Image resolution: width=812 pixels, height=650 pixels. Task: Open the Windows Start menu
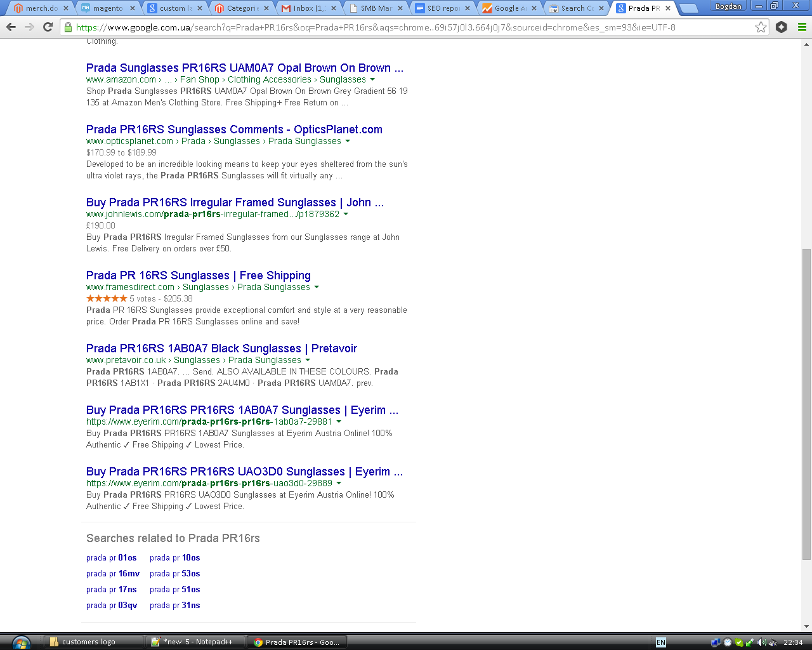click(x=21, y=642)
